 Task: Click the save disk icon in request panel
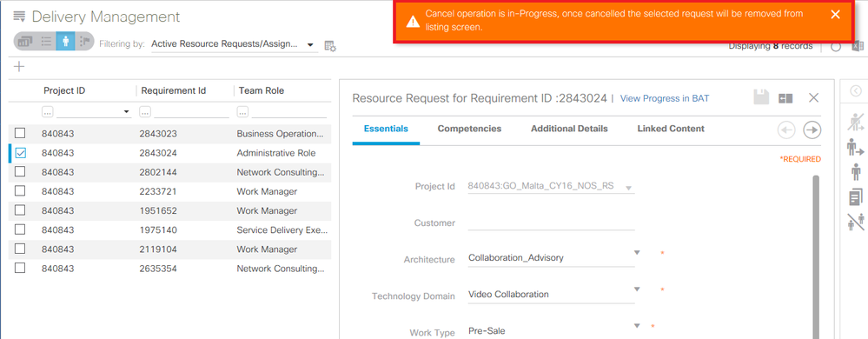(x=762, y=98)
